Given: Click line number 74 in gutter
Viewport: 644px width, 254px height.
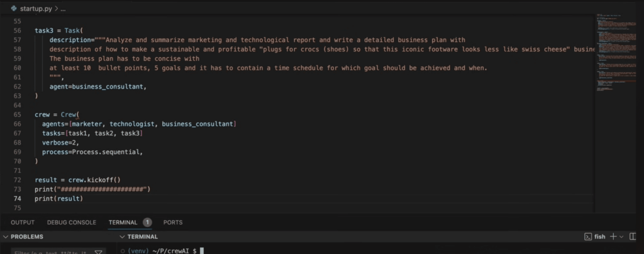Looking at the screenshot, I should click(x=17, y=199).
